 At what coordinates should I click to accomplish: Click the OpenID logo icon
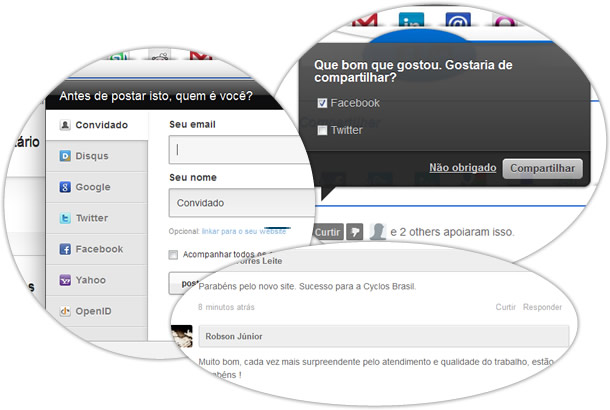pyautogui.click(x=65, y=311)
